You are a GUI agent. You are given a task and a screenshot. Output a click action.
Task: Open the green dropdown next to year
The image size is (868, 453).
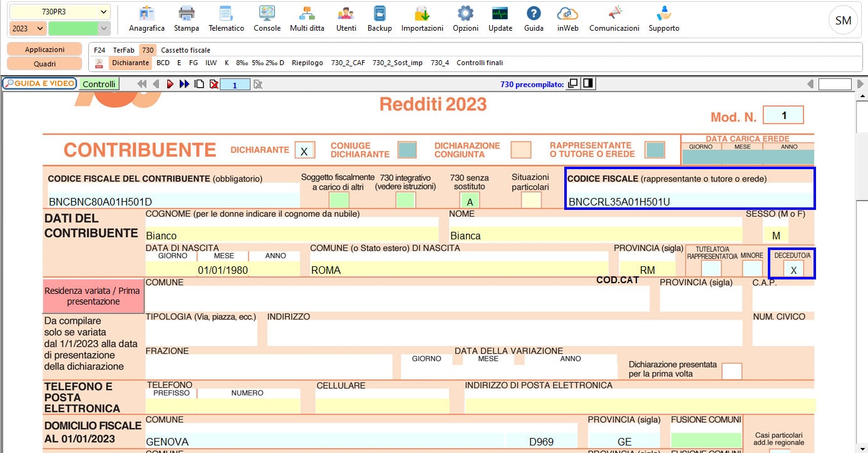79,28
